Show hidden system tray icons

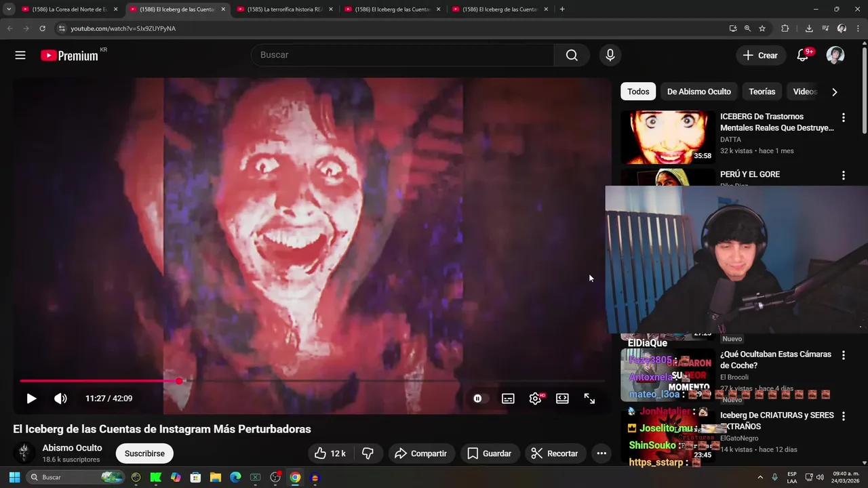(759, 477)
